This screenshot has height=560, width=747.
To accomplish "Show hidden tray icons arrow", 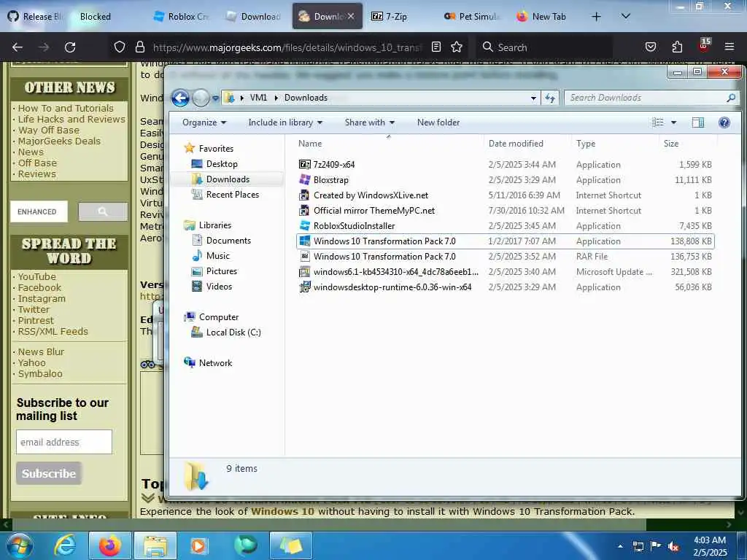I will (x=620, y=546).
